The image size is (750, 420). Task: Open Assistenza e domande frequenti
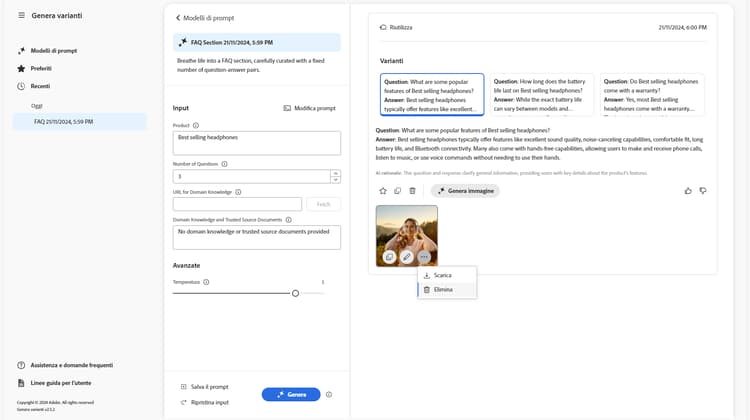pos(66,365)
